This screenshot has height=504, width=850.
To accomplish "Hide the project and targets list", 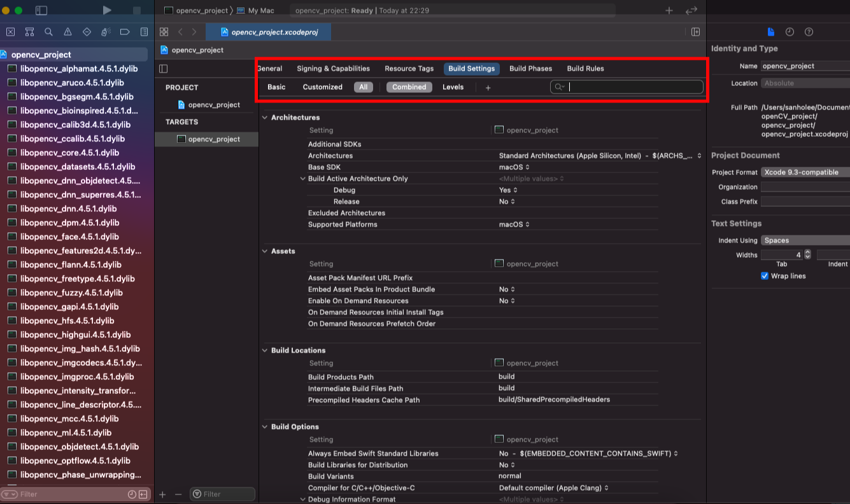I will click(164, 69).
